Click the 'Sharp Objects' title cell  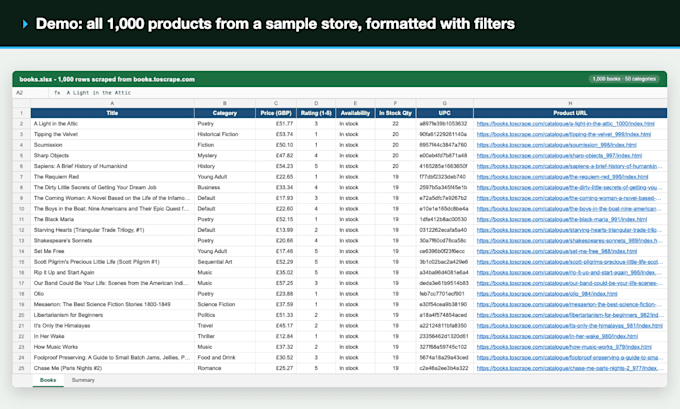(112, 156)
